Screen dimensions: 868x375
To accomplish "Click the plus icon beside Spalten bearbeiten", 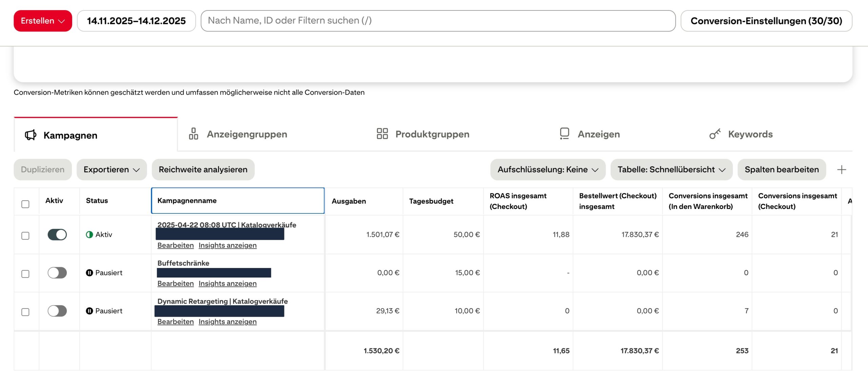I will click(x=842, y=170).
